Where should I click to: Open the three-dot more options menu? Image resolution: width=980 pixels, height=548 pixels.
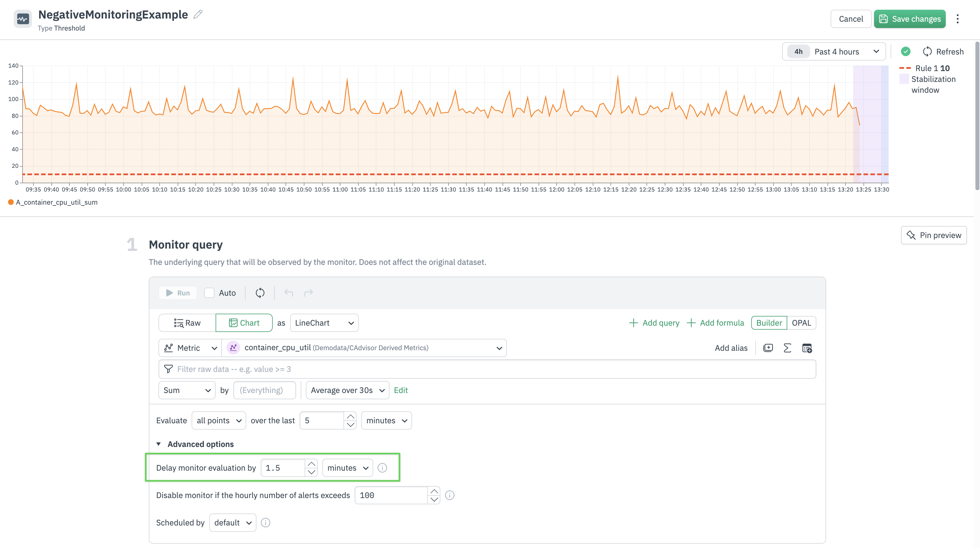pyautogui.click(x=957, y=19)
